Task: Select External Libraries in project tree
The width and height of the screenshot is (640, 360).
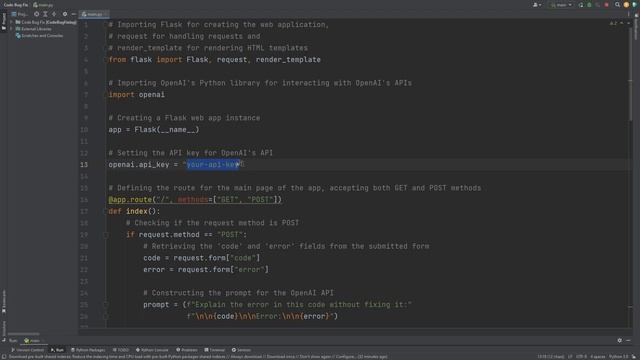Action: 34,29
